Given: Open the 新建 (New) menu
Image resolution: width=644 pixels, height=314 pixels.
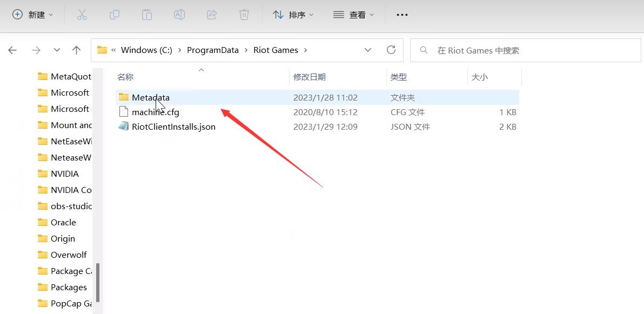Looking at the screenshot, I should [33, 15].
